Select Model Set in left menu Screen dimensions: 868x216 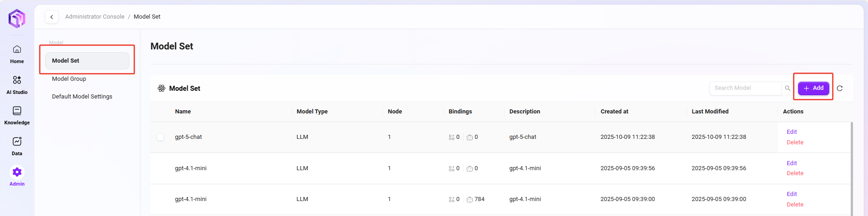(x=87, y=61)
